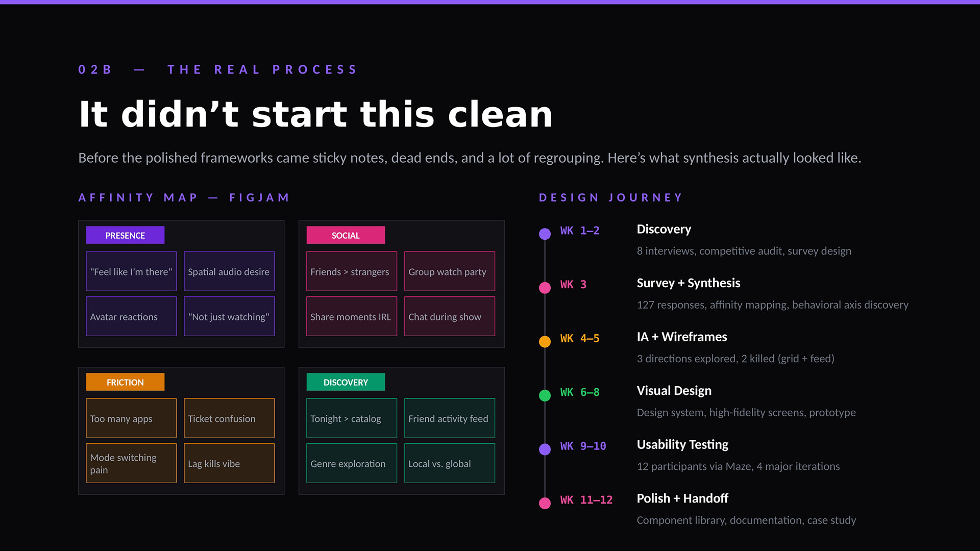The width and height of the screenshot is (980, 551).
Task: Click the Friend activity feed note
Action: click(449, 418)
